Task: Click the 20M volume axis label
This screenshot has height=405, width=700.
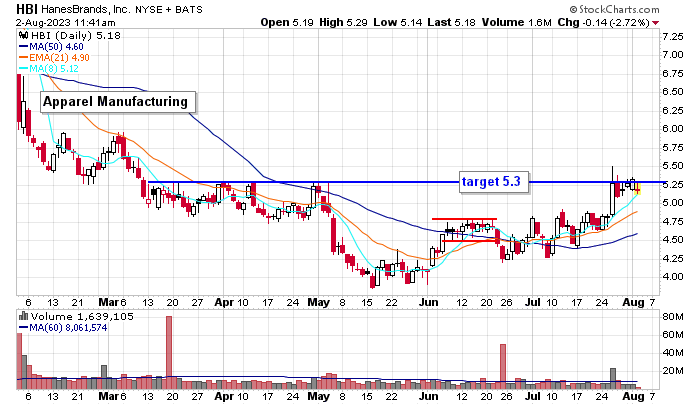Action: click(673, 371)
